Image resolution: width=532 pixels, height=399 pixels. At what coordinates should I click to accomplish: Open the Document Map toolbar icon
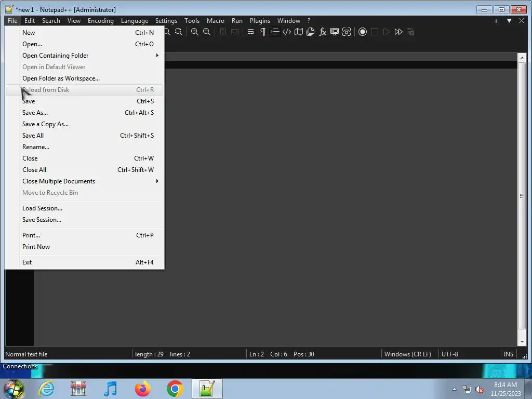tap(299, 32)
